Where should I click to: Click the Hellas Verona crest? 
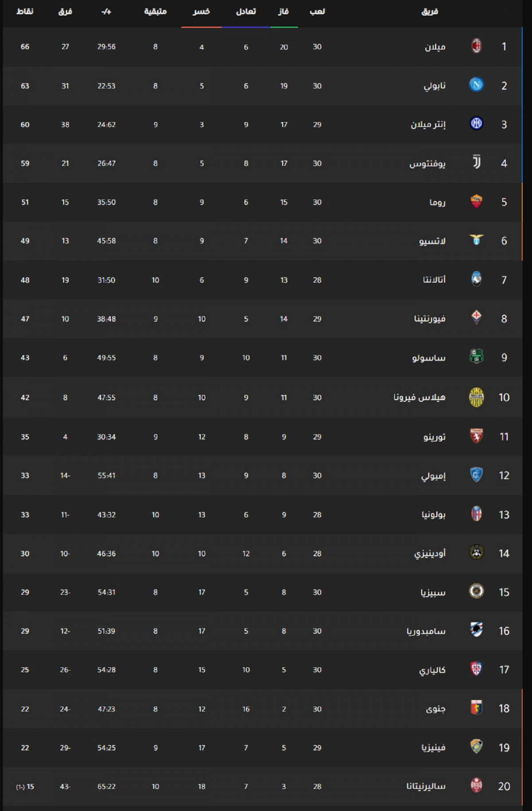tap(476, 397)
